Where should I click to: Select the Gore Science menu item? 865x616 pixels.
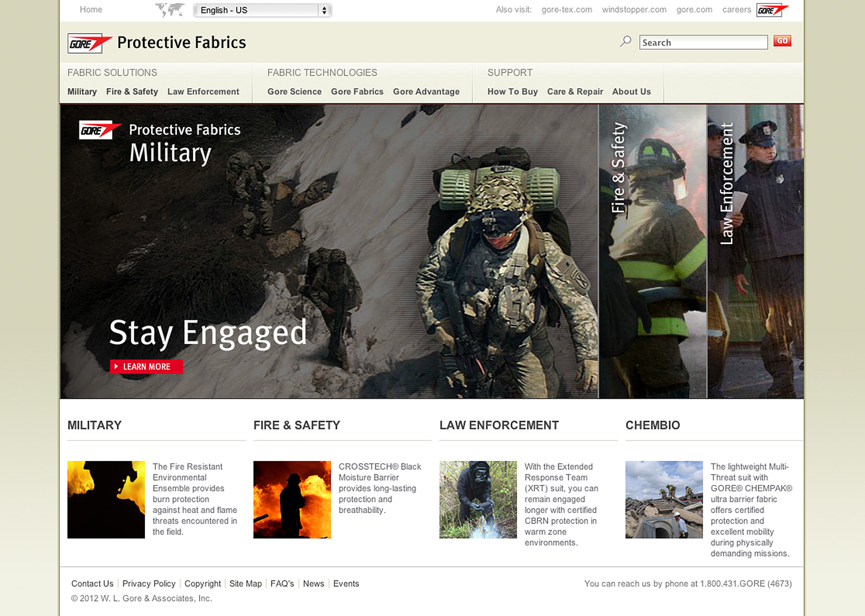tap(295, 91)
